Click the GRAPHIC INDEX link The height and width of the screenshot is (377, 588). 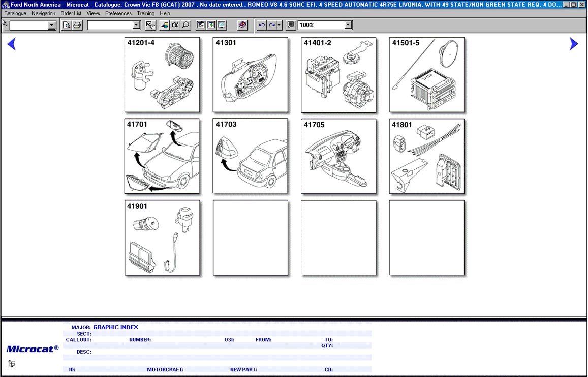[x=115, y=327]
